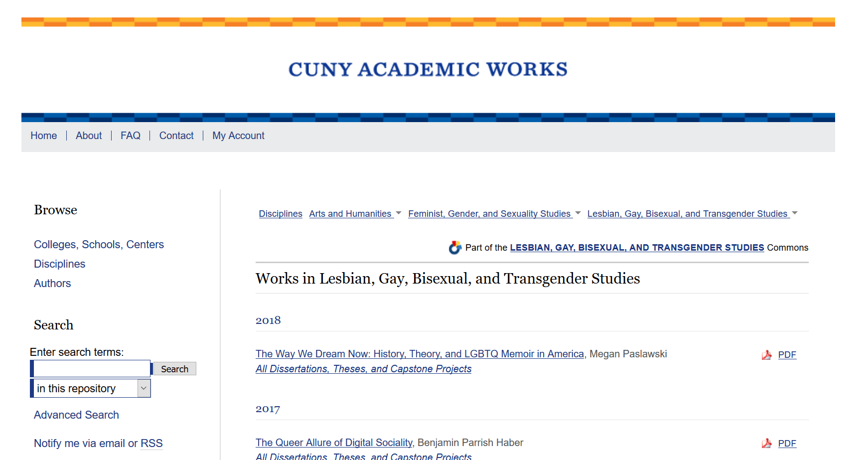
Task: Click the author name 'Benjamin Parrish Haber'
Action: [x=470, y=443]
